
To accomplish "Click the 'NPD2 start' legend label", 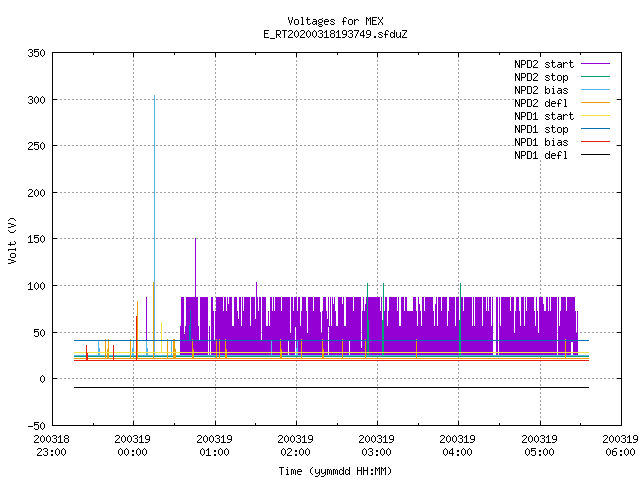I will click(544, 64).
